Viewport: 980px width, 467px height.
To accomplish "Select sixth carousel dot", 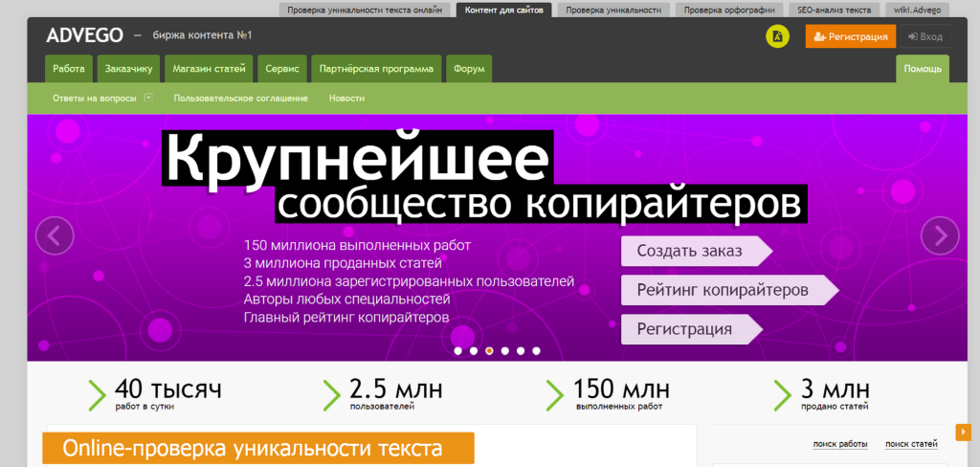I will click(536, 350).
